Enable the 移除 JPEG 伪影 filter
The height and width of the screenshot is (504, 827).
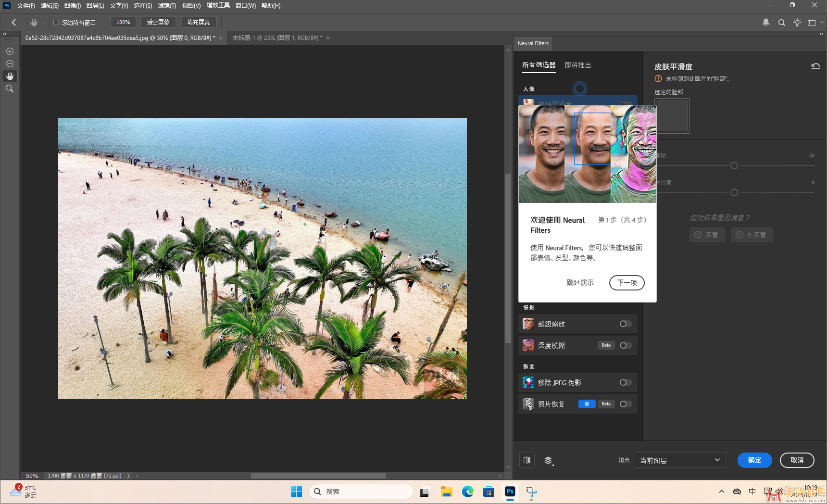tap(626, 382)
